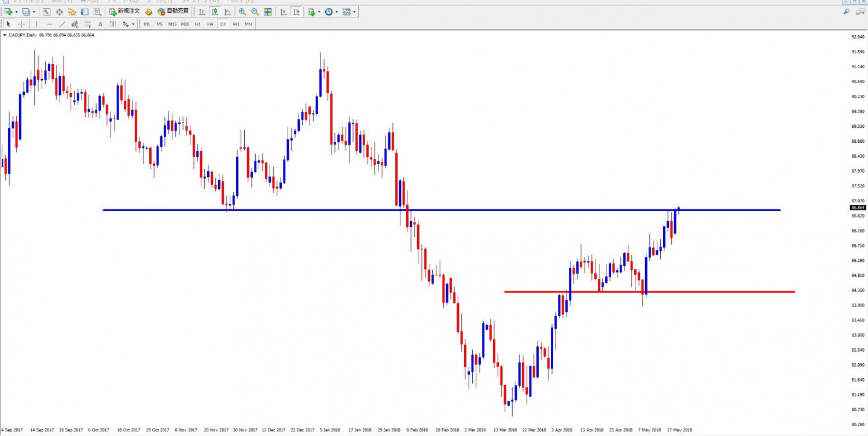This screenshot has height=436, width=868.
Task: Click the Templates icon
Action: tap(346, 12)
